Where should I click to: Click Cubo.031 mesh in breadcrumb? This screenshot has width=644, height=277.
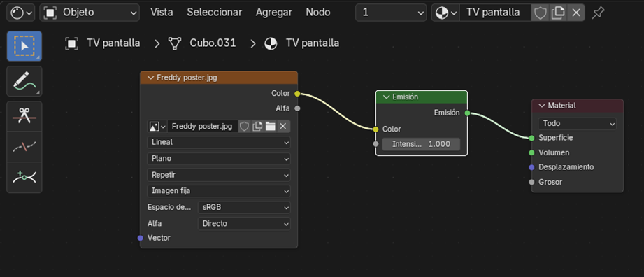point(213,43)
